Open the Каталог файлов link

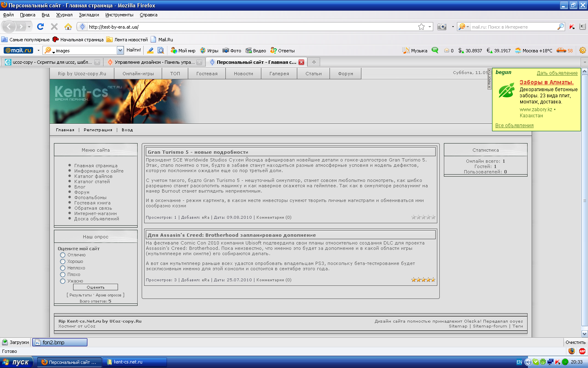click(x=93, y=176)
